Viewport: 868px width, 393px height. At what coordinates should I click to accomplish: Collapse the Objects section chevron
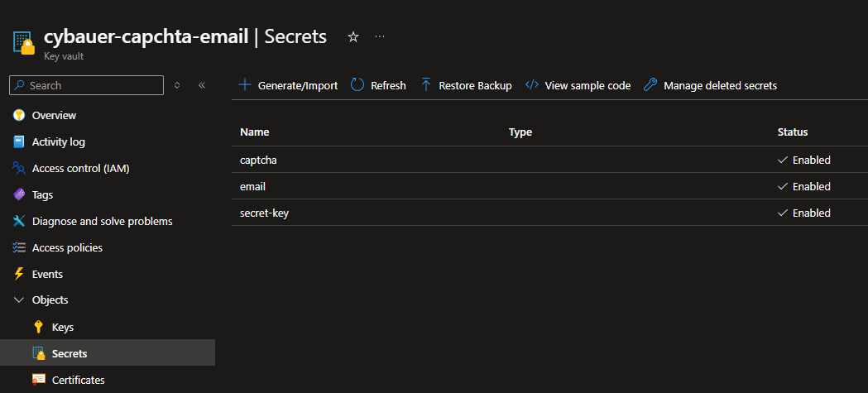[x=19, y=300]
